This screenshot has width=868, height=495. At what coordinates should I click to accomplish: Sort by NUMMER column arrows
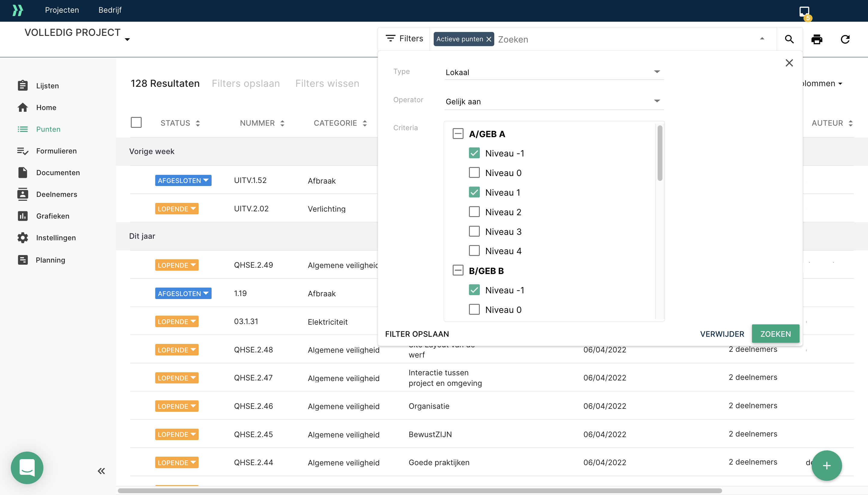tap(282, 123)
